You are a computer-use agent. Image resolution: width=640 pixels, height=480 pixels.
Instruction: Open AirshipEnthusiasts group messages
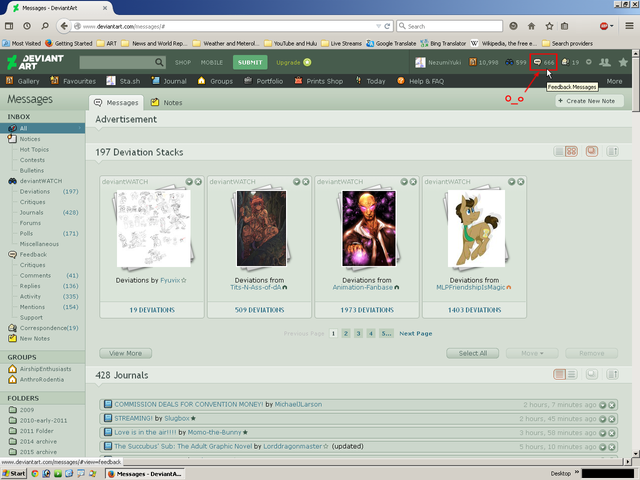(40, 369)
